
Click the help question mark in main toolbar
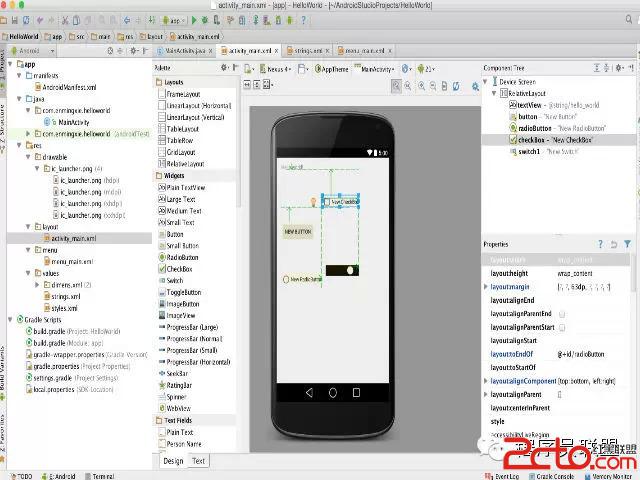(303, 20)
